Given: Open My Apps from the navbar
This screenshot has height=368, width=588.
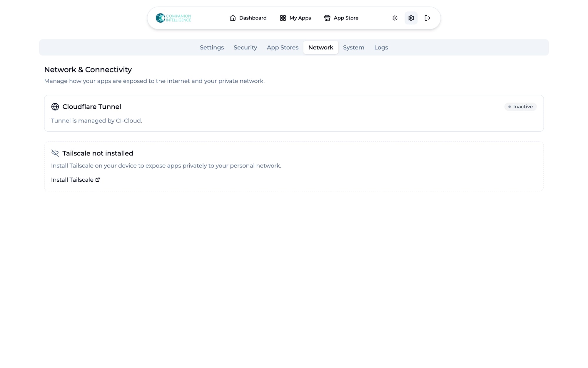Looking at the screenshot, I should [x=300, y=18].
